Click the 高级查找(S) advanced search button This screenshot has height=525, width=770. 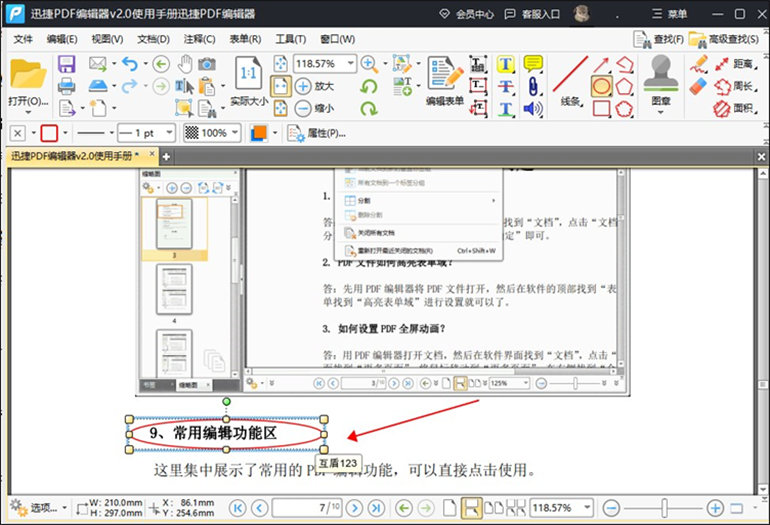point(724,39)
